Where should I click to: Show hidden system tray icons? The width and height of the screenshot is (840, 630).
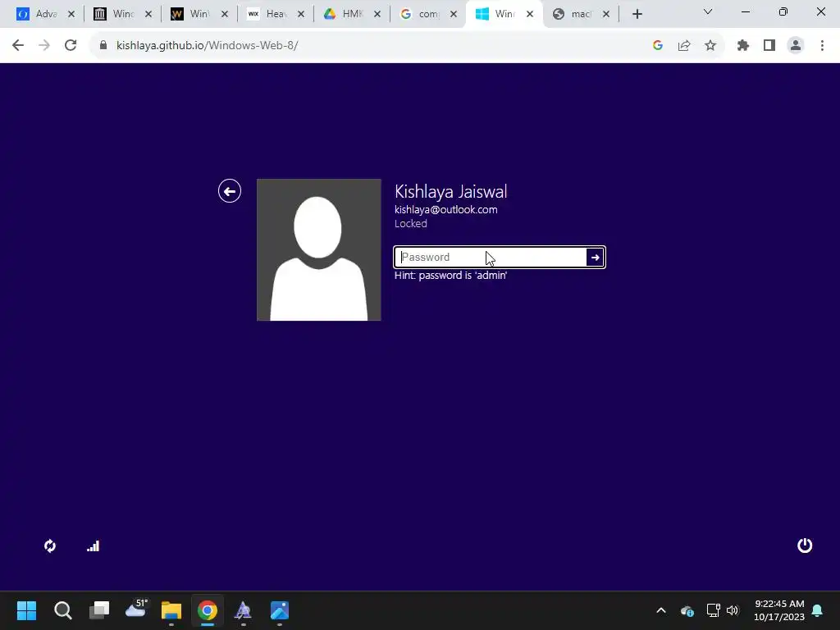click(x=661, y=610)
